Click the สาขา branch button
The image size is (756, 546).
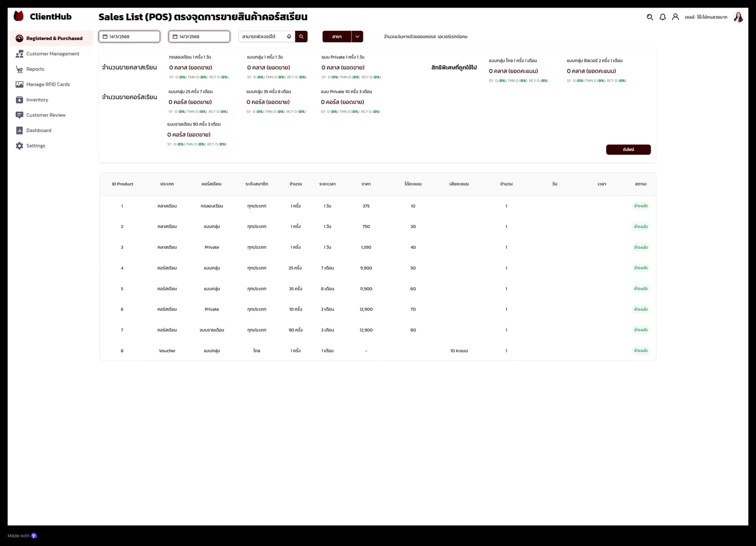coord(337,36)
